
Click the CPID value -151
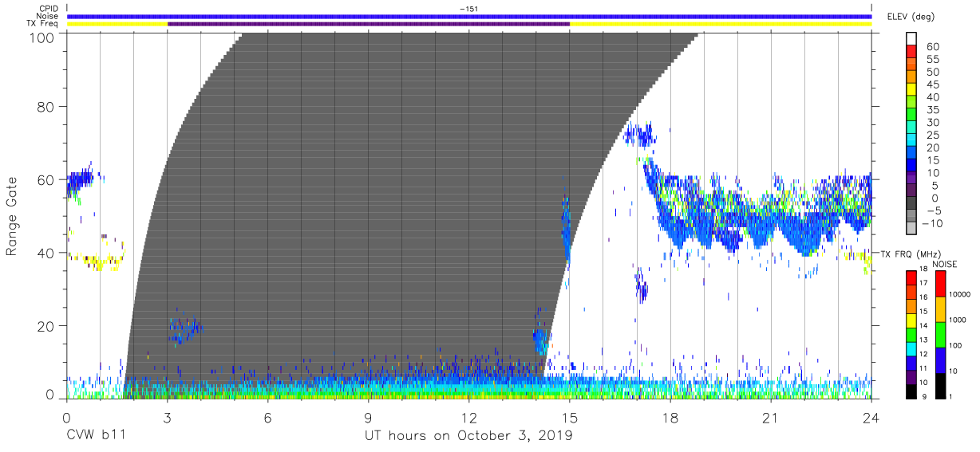coord(468,9)
